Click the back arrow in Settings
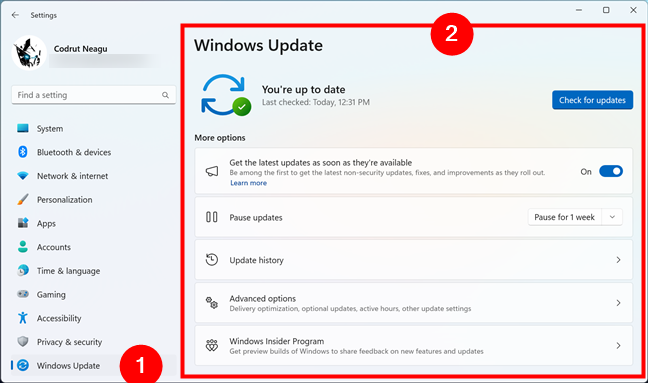Image resolution: width=648 pixels, height=383 pixels. coord(15,15)
